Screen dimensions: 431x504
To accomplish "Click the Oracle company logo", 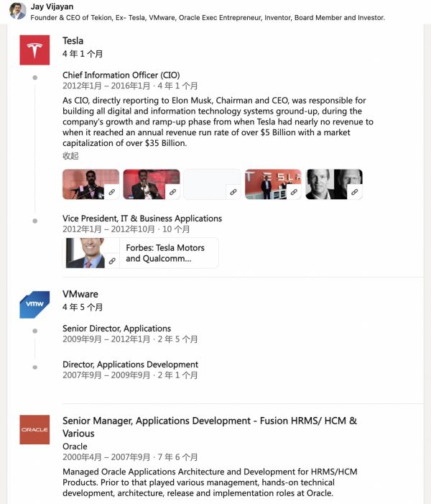I will (x=34, y=429).
